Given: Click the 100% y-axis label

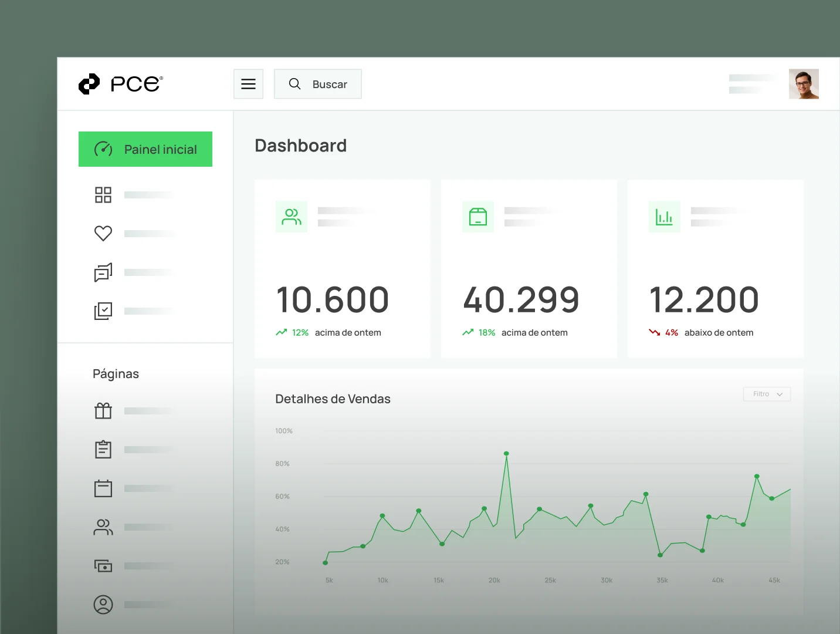Looking at the screenshot, I should point(284,431).
